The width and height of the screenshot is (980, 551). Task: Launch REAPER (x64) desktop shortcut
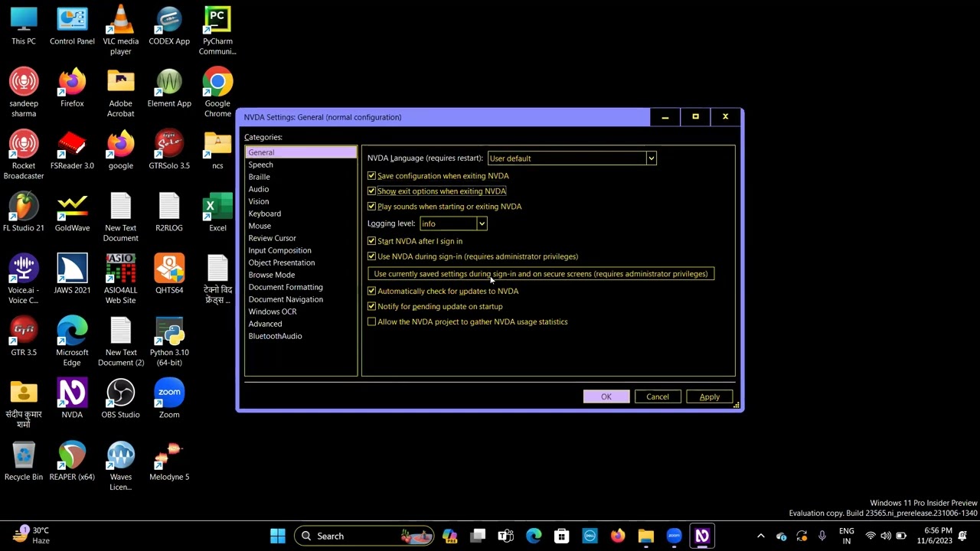(72, 461)
